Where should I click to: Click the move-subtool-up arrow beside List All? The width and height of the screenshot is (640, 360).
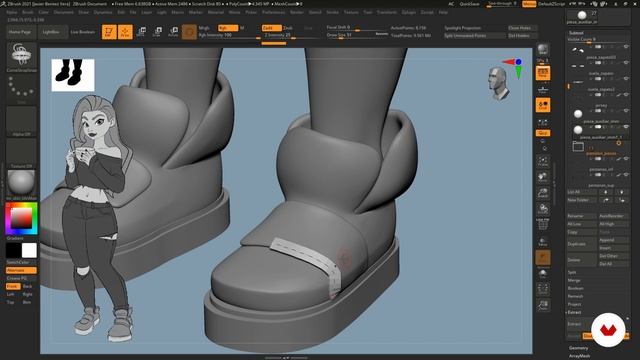pos(606,192)
